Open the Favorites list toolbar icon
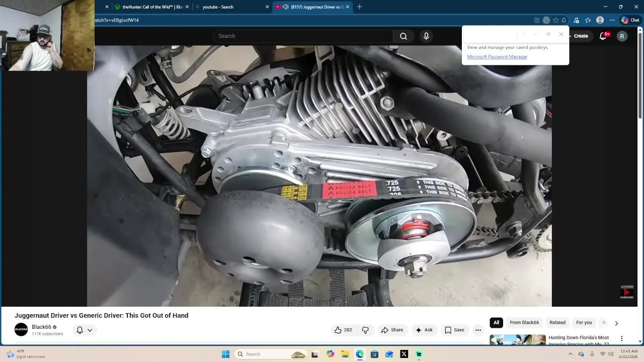 (588, 20)
